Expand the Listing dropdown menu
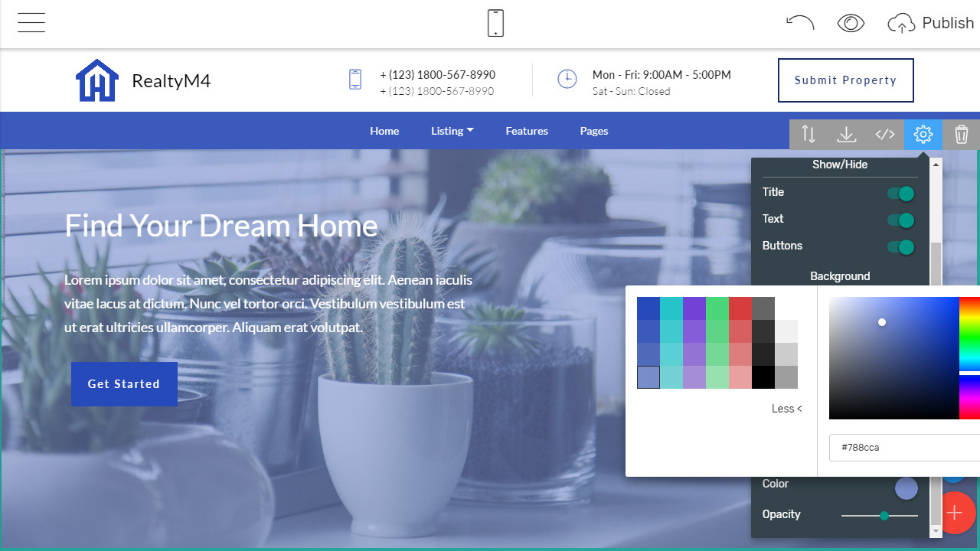This screenshot has height=551, width=980. tap(452, 131)
